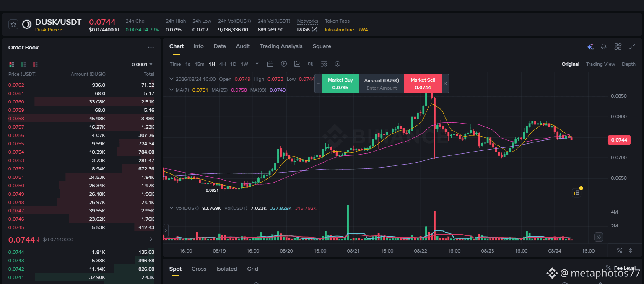The height and width of the screenshot is (284, 644).
Task: Click the 0.0760 ask price row
Action: tap(81, 102)
